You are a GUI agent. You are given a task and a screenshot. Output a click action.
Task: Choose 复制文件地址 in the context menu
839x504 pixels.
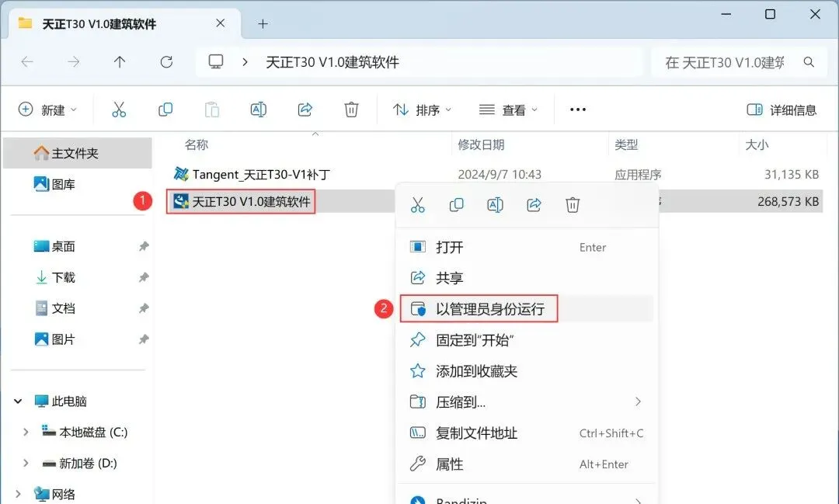coord(527,433)
